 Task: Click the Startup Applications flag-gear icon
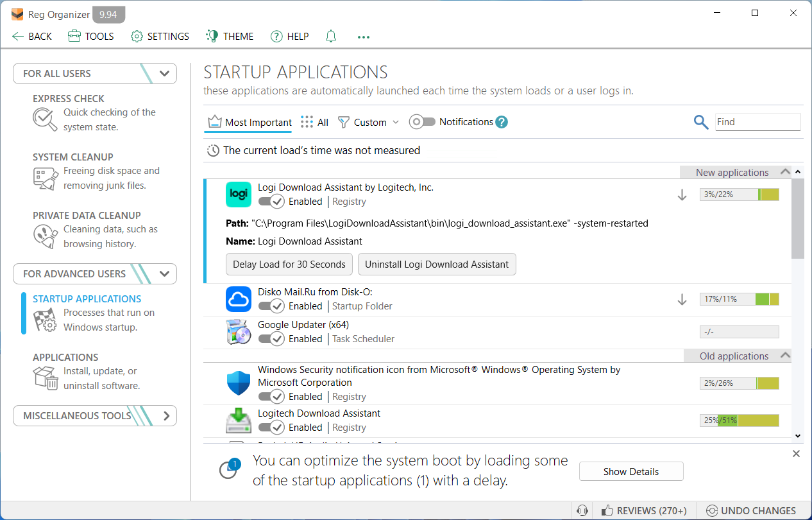pyautogui.click(x=46, y=320)
